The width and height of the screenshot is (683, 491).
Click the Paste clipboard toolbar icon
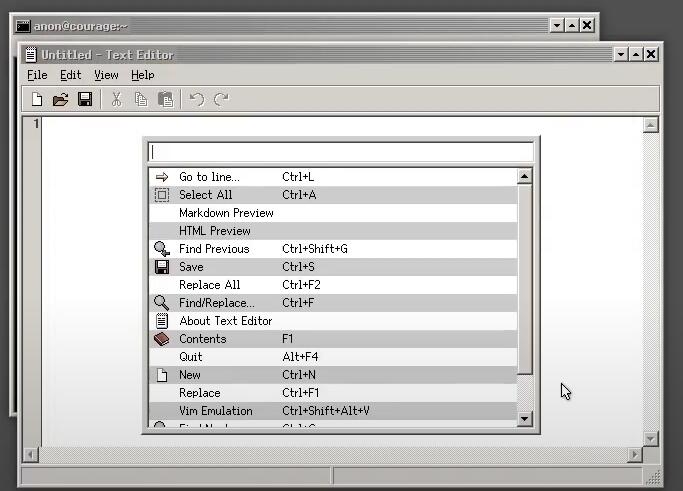166,99
